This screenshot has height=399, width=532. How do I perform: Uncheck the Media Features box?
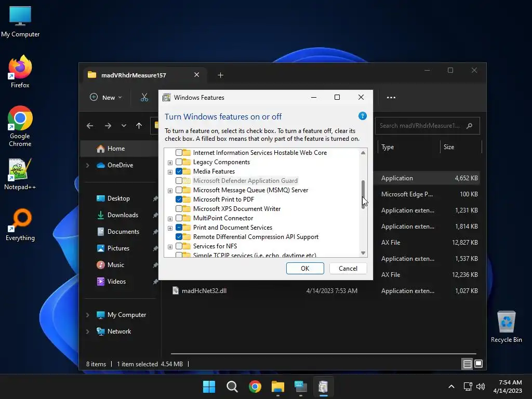pyautogui.click(x=179, y=171)
